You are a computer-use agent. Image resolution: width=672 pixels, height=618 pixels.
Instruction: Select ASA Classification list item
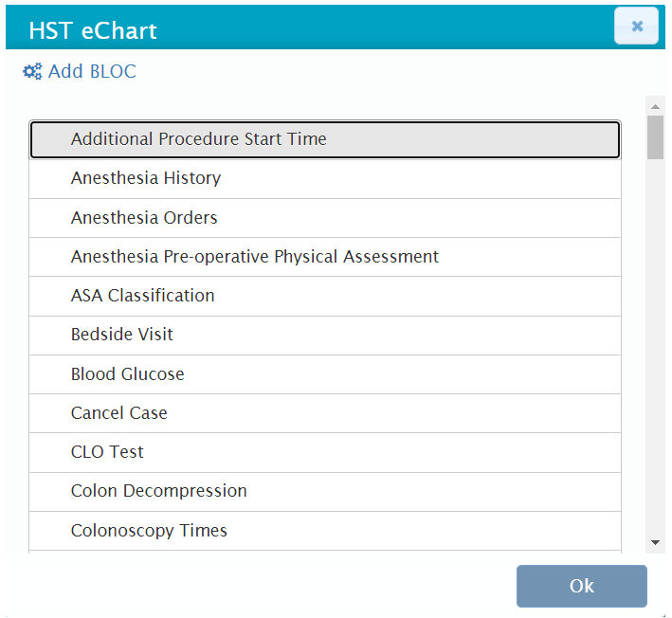click(x=325, y=296)
